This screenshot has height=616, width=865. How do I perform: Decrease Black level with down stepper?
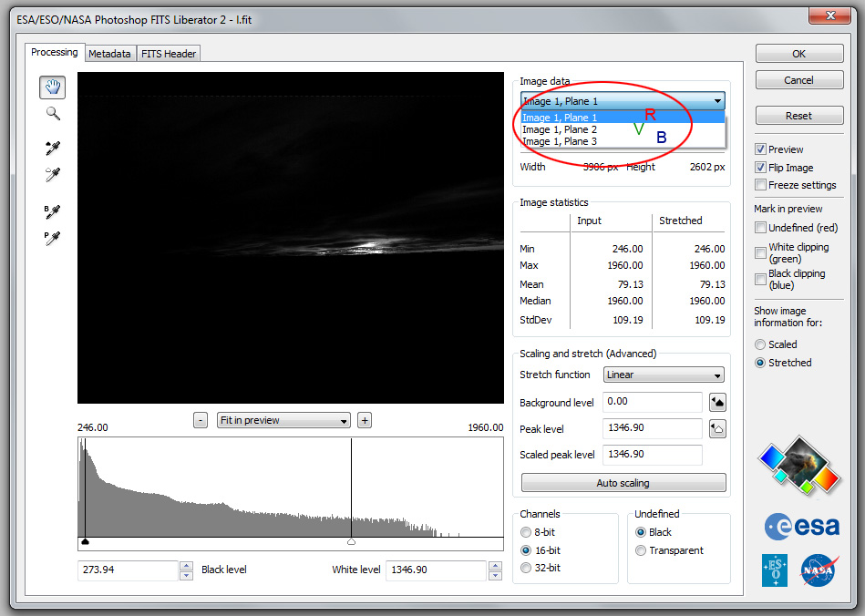pos(187,575)
